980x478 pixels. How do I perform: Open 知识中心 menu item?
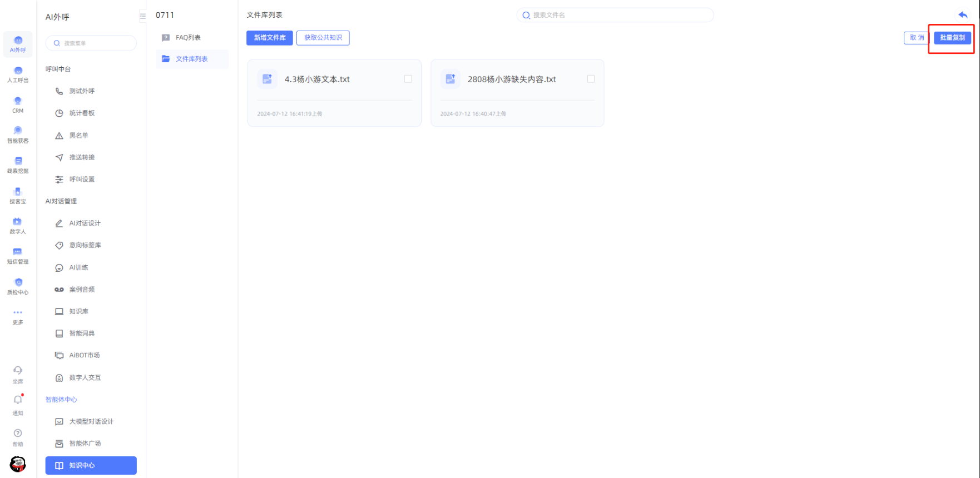coord(91,465)
